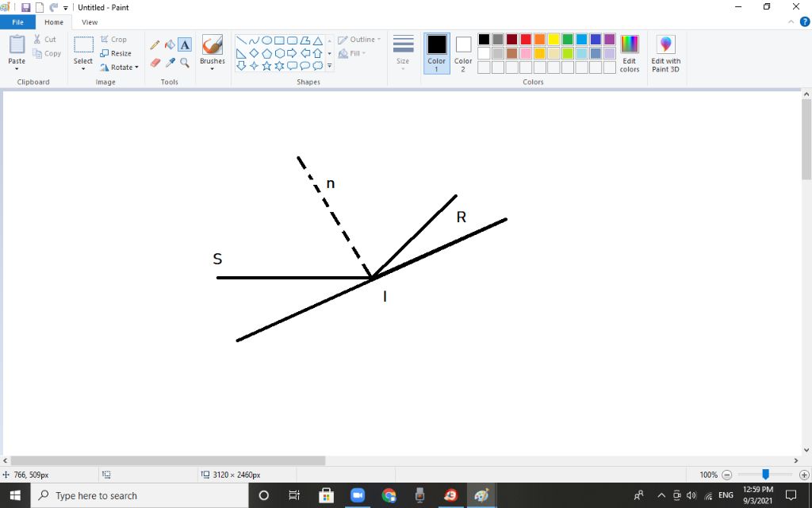Click the vertical scrollbar down arrow
Image resolution: width=812 pixels, height=508 pixels.
(x=806, y=450)
